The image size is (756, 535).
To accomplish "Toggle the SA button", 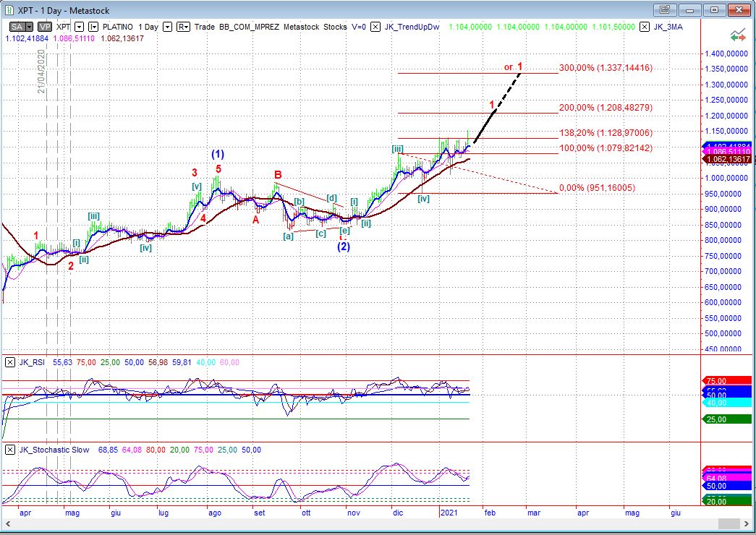I will coord(17,27).
